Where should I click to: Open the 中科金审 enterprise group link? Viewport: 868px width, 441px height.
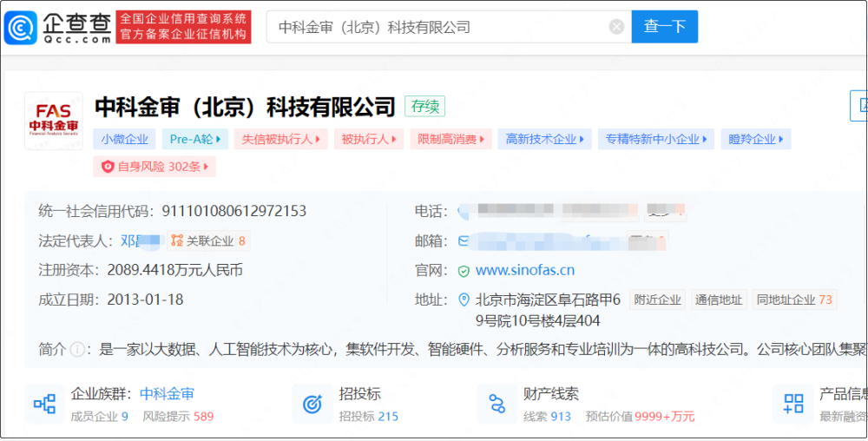[x=168, y=394]
